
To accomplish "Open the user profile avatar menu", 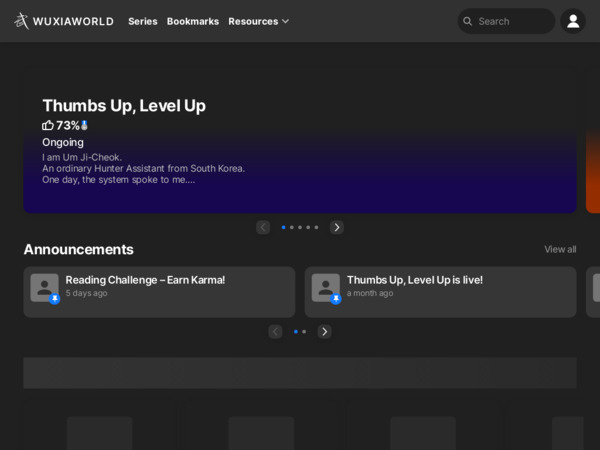I will [573, 21].
